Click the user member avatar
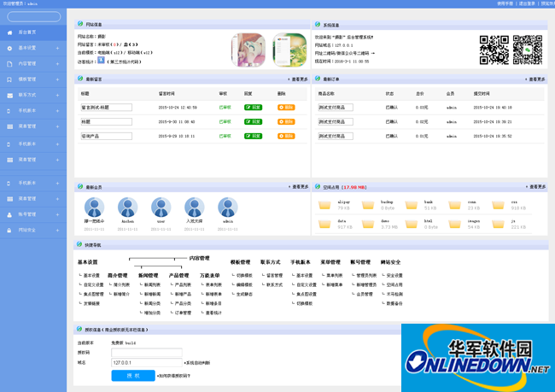The height and width of the screenshot is (392, 555). point(161,207)
